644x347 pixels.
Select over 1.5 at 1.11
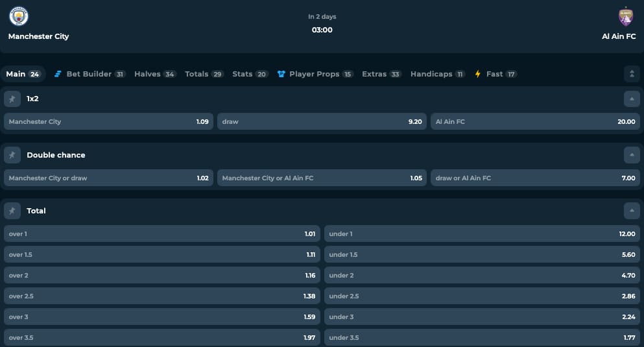162,255
